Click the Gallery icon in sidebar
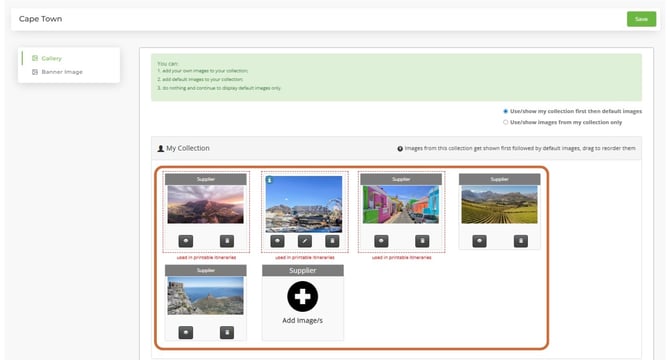670x360 pixels. pos(35,58)
